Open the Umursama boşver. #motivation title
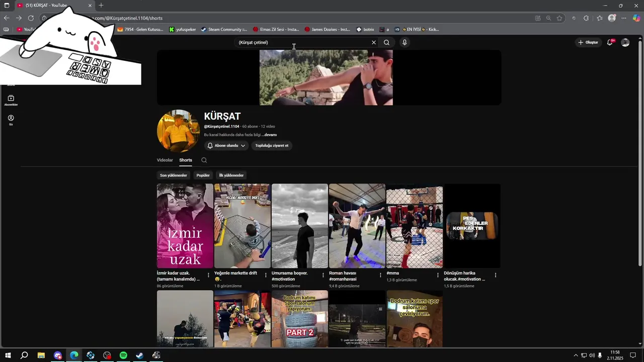This screenshot has width=644, height=362. pos(290,276)
